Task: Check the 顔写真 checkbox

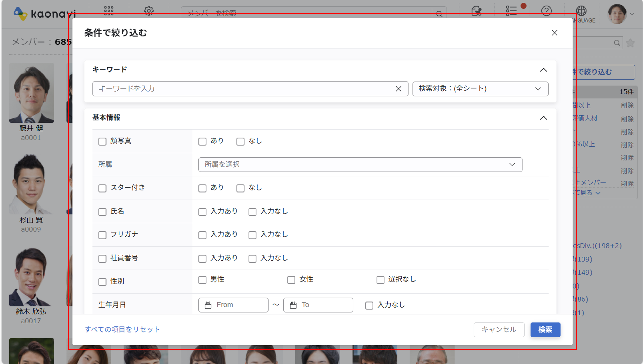Action: 102,141
